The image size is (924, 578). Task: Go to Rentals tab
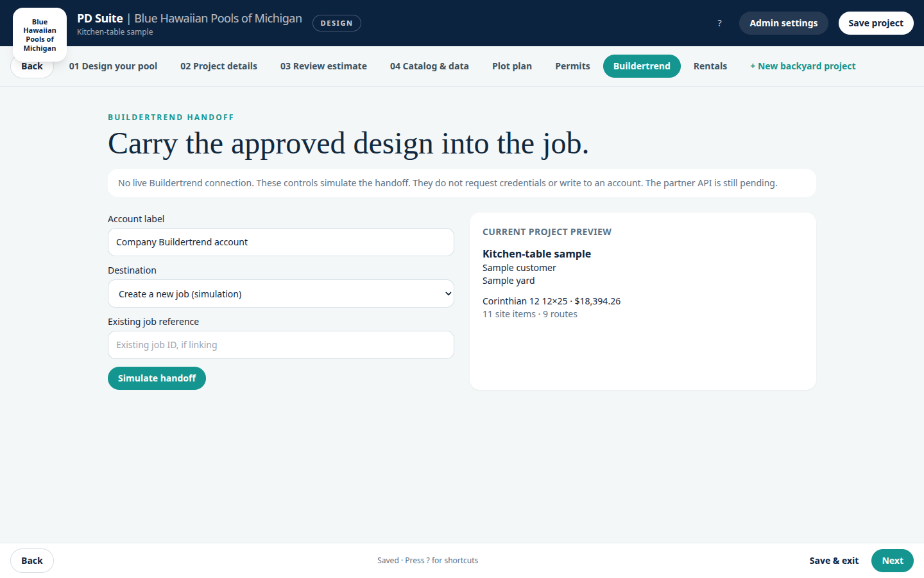pos(710,66)
